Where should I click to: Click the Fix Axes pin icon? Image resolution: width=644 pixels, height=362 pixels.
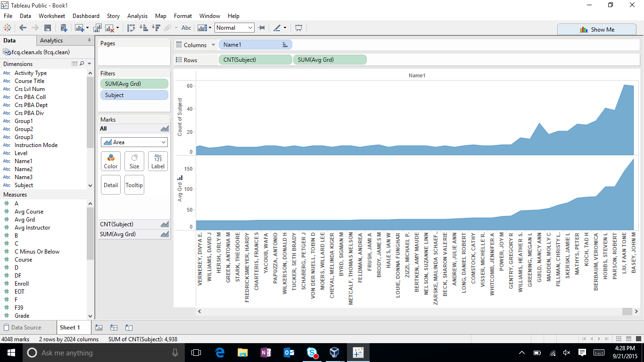coord(261,28)
